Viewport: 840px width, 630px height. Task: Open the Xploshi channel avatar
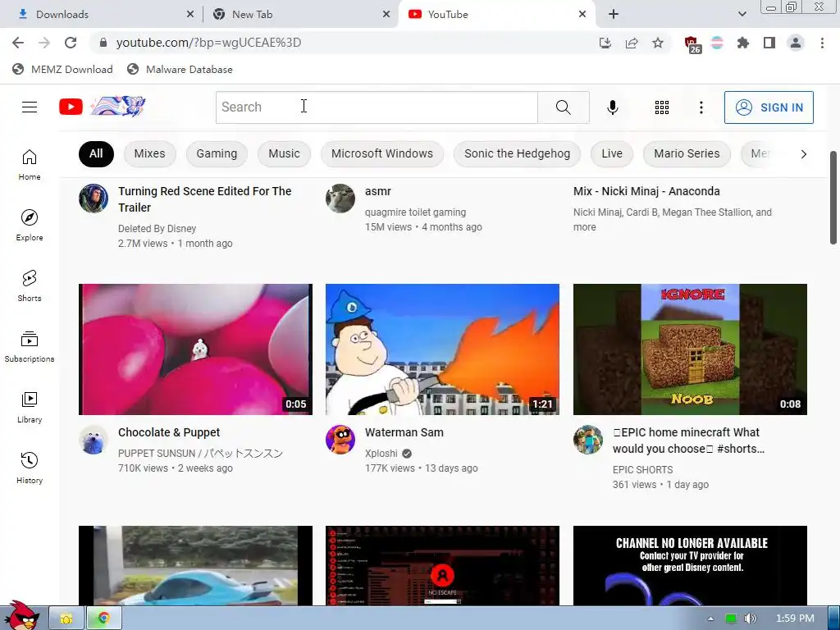pyautogui.click(x=340, y=440)
